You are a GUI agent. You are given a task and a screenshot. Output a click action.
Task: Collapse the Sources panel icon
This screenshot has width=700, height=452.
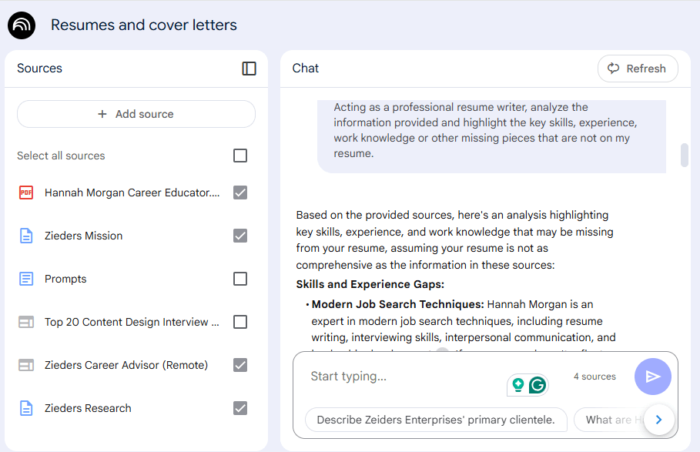[249, 68]
